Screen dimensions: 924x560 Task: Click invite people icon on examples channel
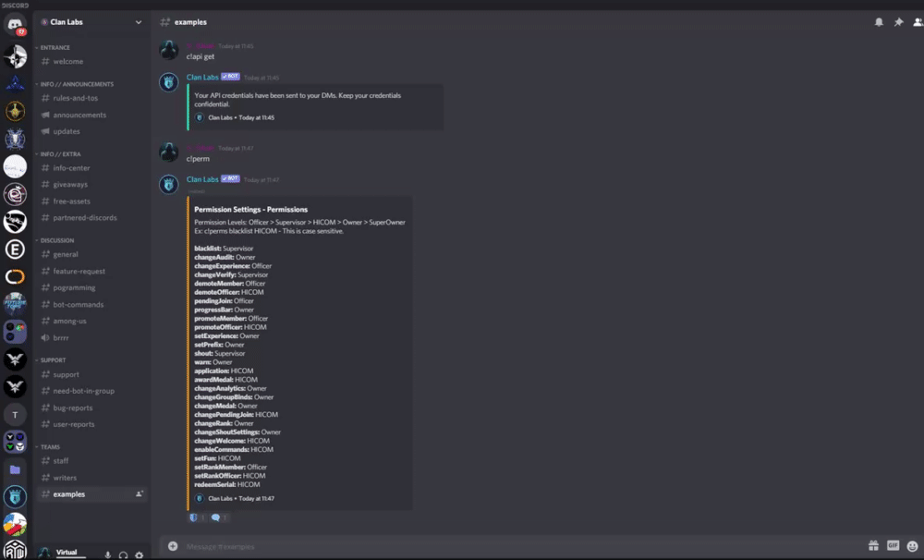point(140,494)
